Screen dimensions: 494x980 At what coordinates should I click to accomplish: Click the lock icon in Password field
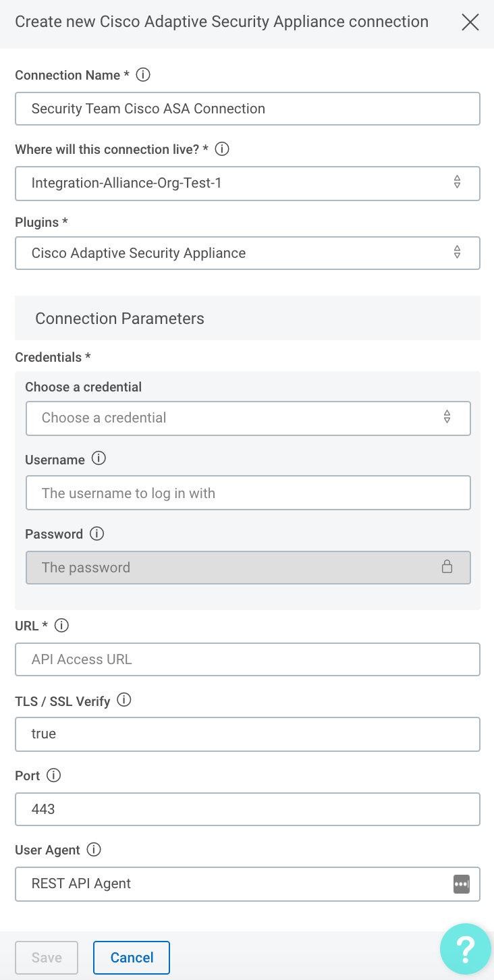point(447,567)
